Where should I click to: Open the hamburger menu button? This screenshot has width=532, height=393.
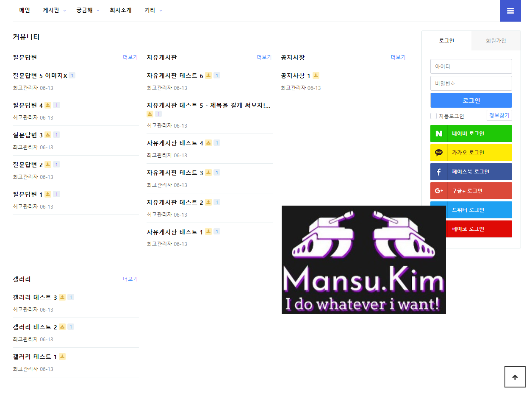(510, 11)
